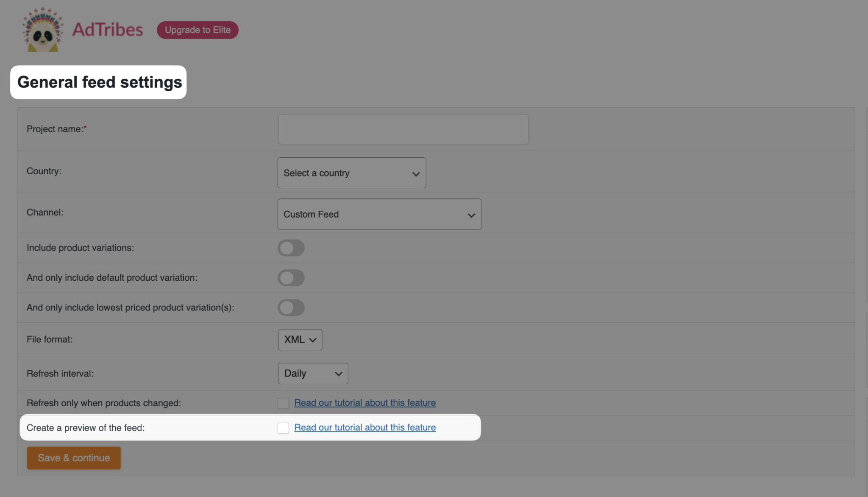
Task: Click the chevron beside Custom Feed
Action: [x=471, y=215]
